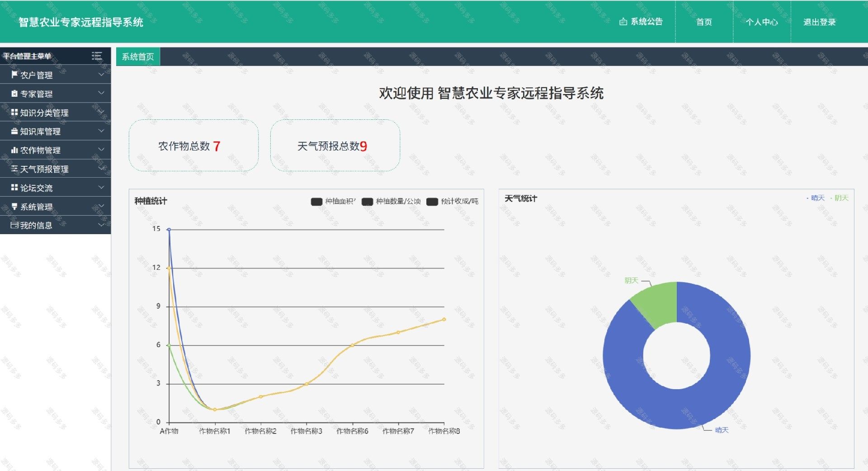Click 退出登录 to log out
Screen dimensions: 868x471
tap(819, 22)
